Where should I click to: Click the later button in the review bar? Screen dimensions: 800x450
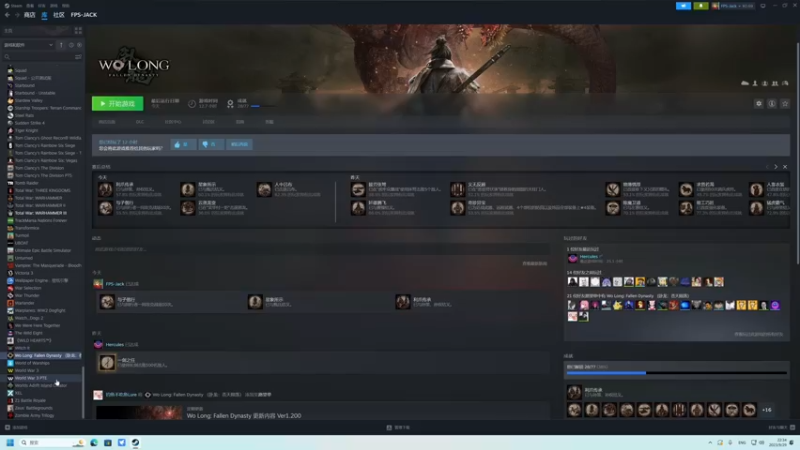[x=239, y=144]
